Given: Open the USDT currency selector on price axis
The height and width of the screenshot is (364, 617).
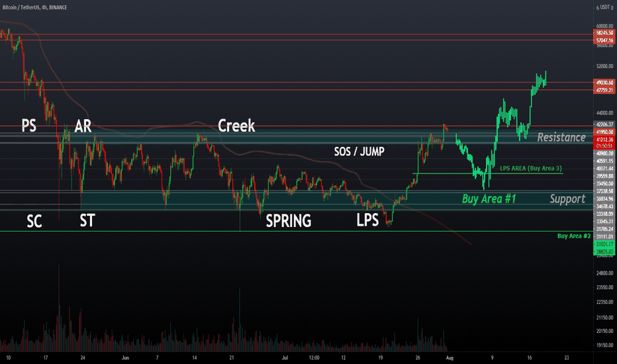Looking at the screenshot, I should [606, 7].
